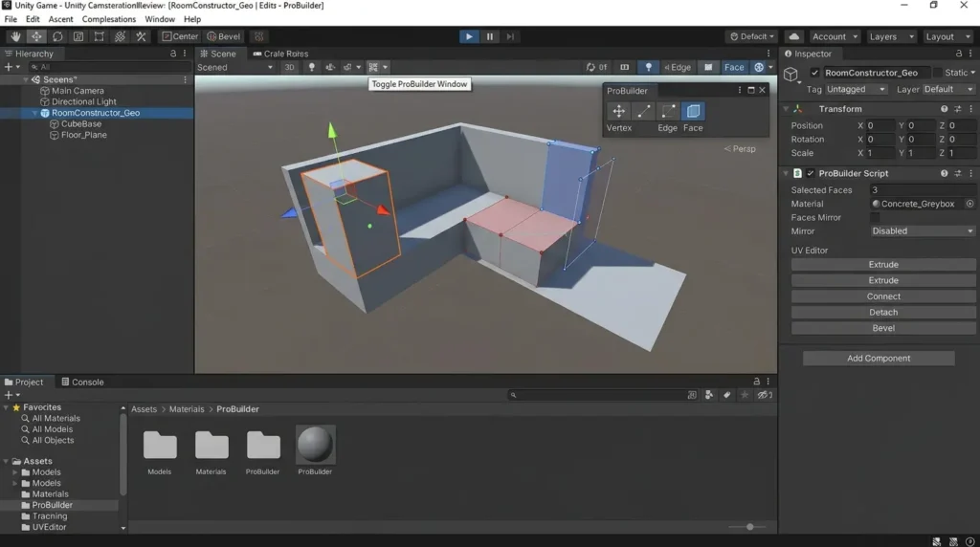Pick material via Concrete_Greybox object picker

click(969, 204)
